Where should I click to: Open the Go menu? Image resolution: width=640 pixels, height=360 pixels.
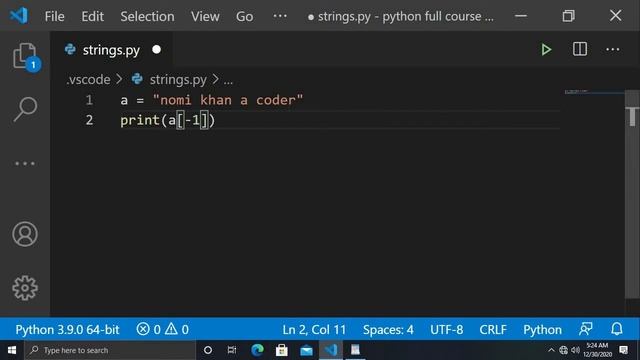click(x=244, y=16)
